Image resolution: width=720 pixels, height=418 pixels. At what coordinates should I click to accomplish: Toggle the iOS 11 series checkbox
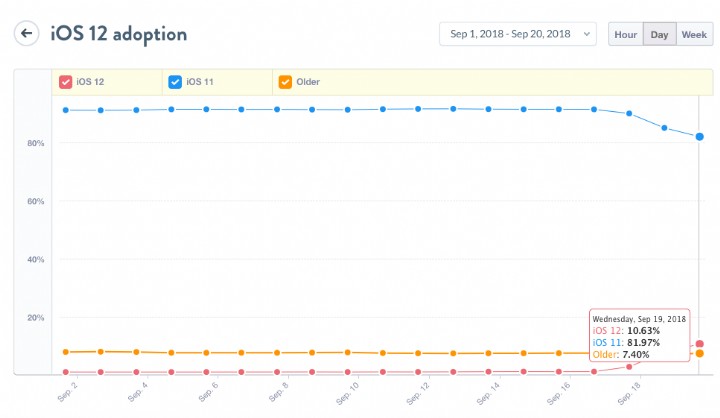[x=176, y=82]
